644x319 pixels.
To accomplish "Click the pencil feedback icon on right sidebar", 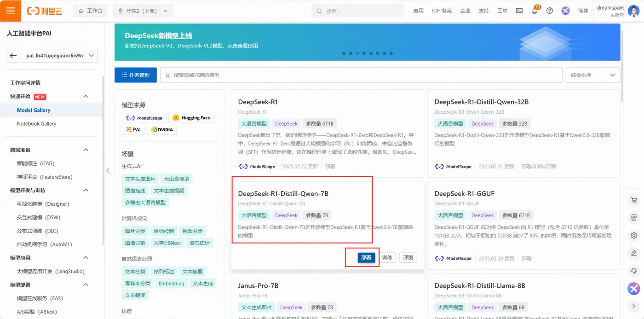I will [634, 253].
